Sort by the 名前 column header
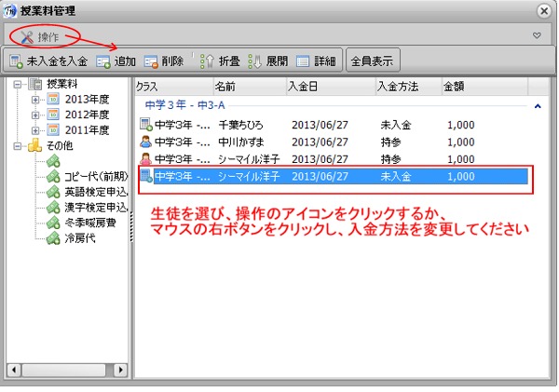This screenshot has width=559, height=392. coord(250,87)
